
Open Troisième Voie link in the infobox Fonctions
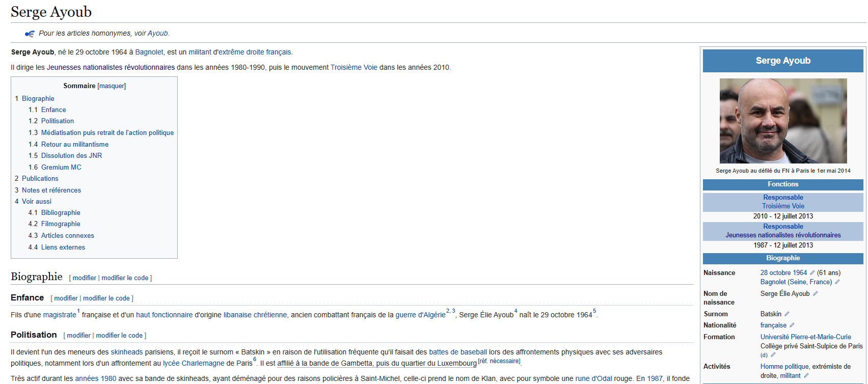point(783,206)
